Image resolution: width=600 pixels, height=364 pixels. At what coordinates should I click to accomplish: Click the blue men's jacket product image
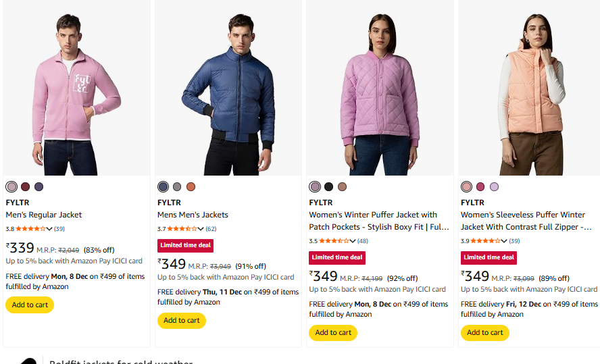[228, 88]
